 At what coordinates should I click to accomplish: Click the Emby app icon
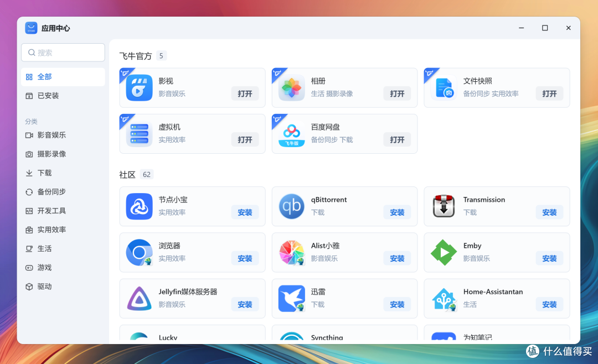click(x=444, y=252)
